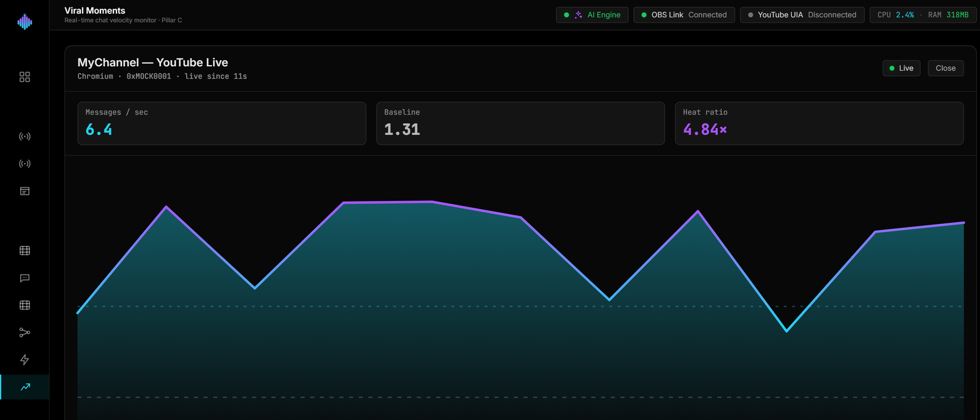
Task: Select the broadcast icon just above the panel icon
Action: click(24, 164)
